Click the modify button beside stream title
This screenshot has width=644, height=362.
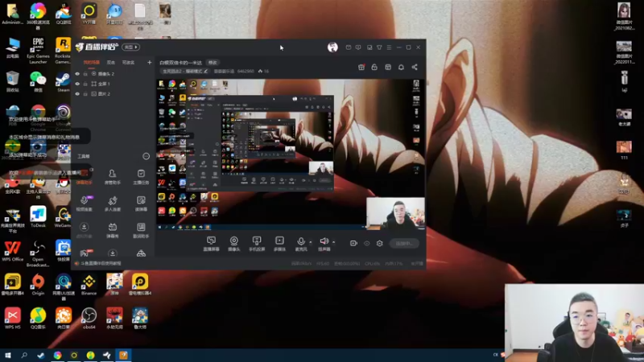pyautogui.click(x=213, y=63)
